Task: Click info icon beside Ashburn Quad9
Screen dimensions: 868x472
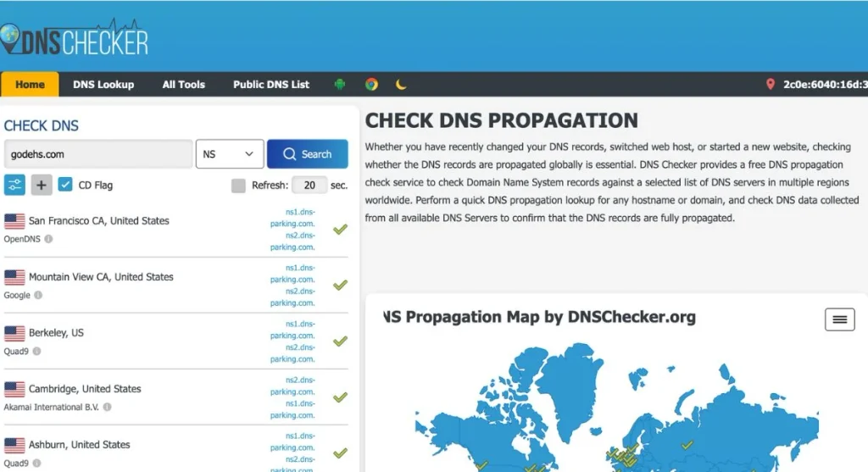Action: [x=36, y=464]
